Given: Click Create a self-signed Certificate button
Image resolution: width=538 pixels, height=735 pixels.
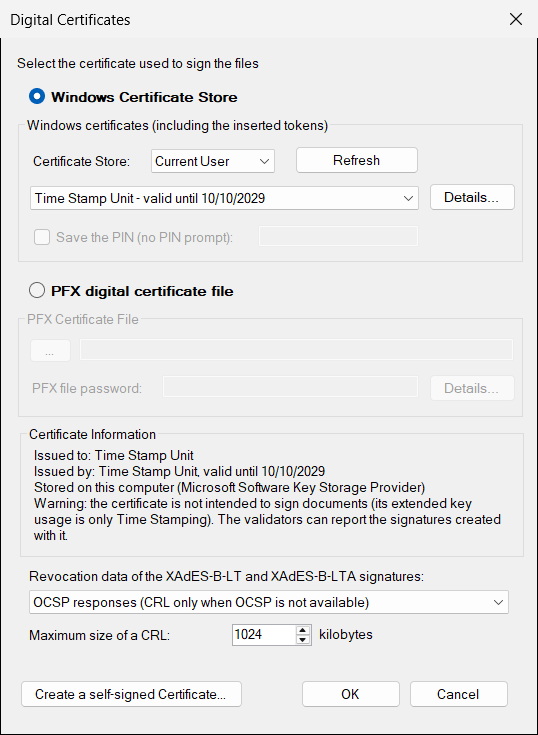Looking at the screenshot, I should pos(131,694).
